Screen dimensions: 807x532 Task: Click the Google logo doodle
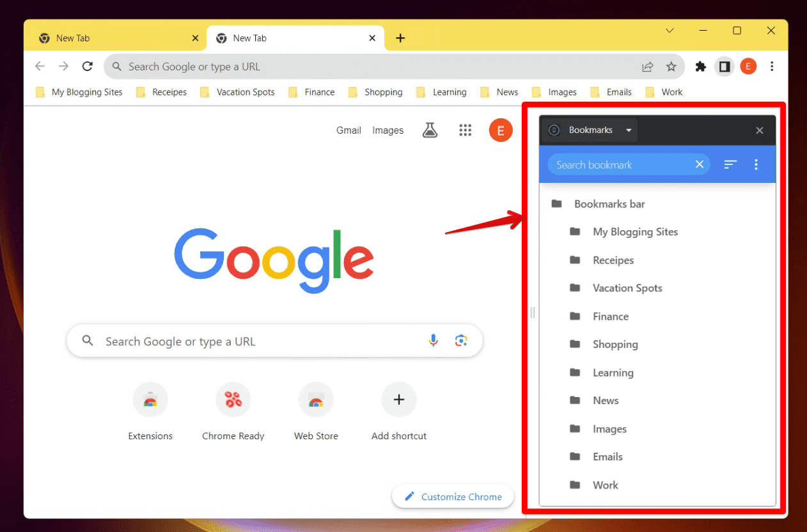[274, 261]
